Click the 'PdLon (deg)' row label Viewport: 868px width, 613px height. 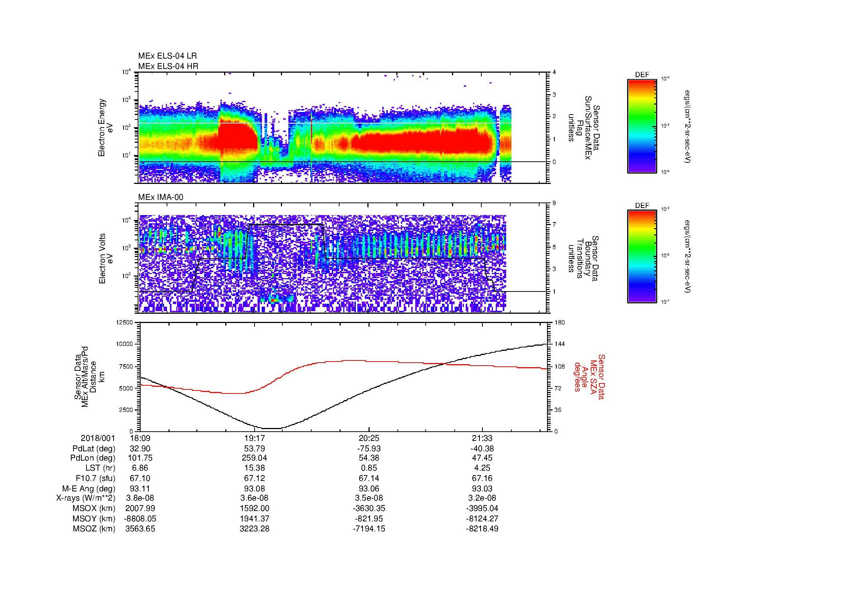pos(93,458)
